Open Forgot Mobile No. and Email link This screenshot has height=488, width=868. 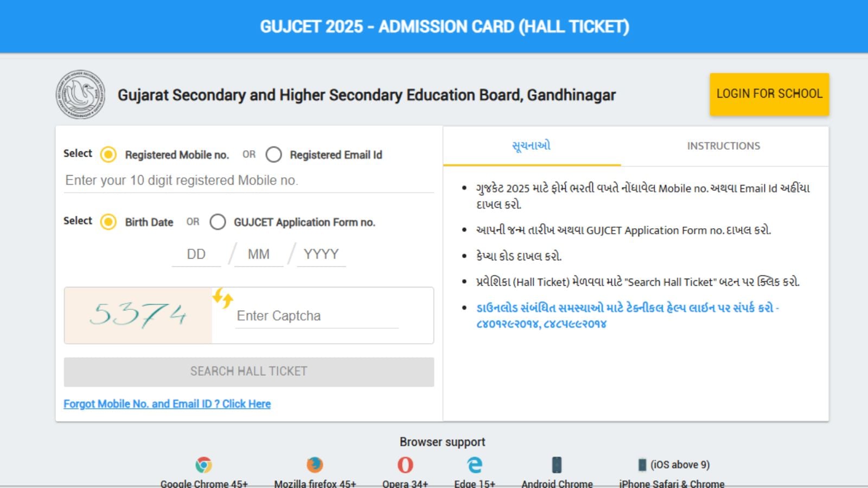coord(167,404)
